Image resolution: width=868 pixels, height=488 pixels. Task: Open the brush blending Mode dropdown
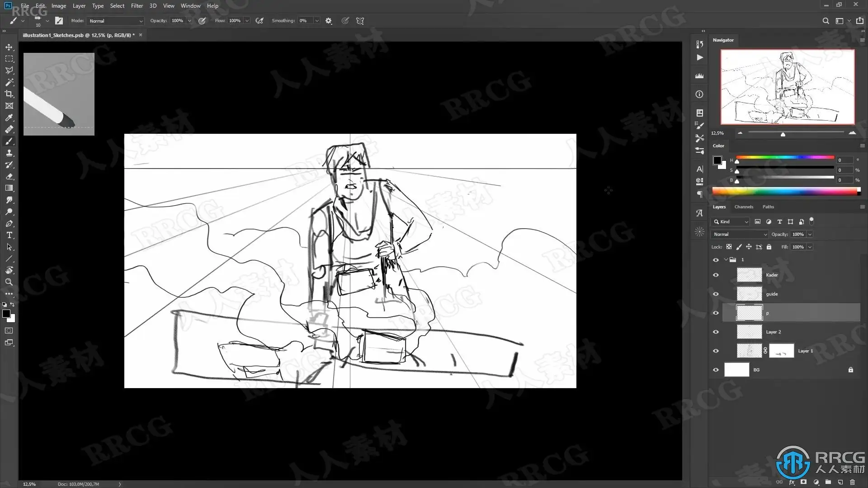(116, 21)
